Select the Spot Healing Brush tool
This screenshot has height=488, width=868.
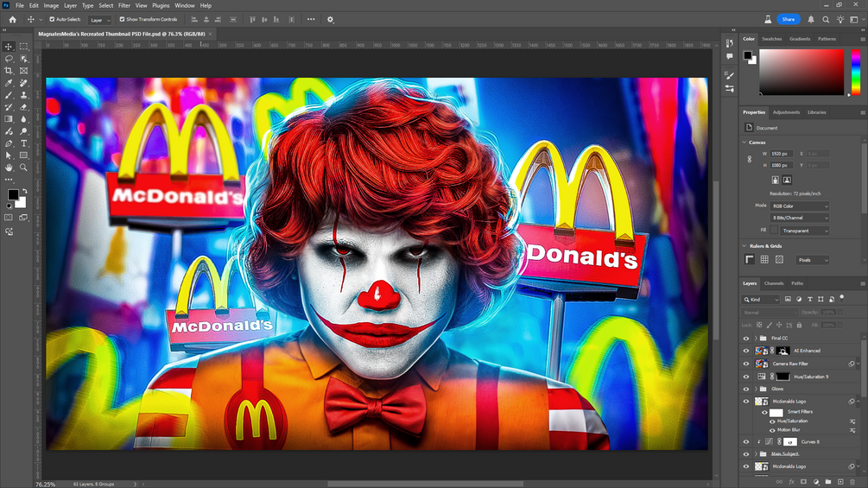(x=24, y=83)
